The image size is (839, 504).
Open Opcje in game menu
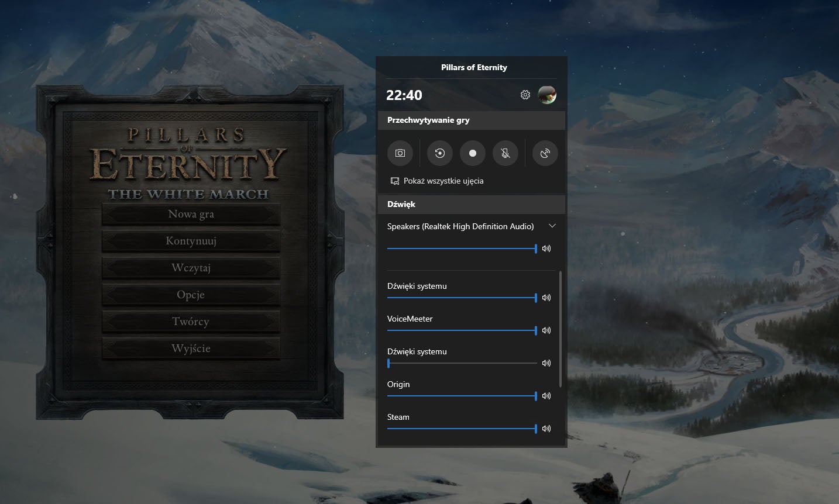click(191, 295)
